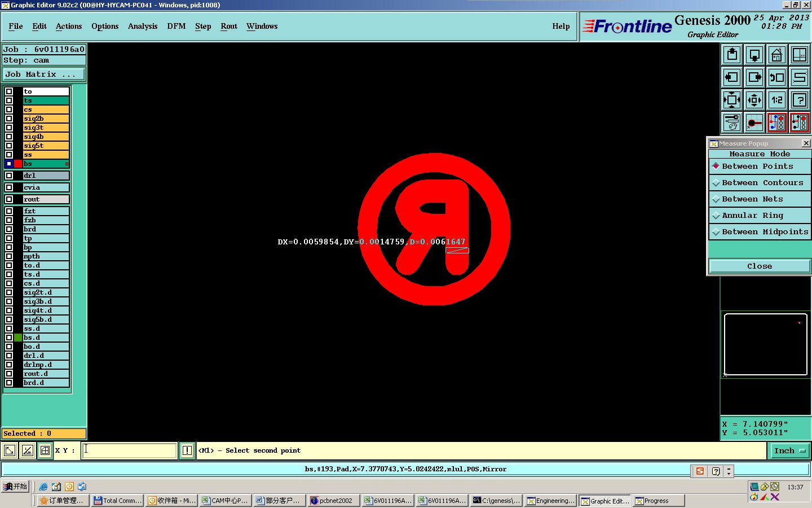This screenshot has width=812, height=508.
Task: Toggle the 'rout' layer checkbox
Action: coord(9,199)
